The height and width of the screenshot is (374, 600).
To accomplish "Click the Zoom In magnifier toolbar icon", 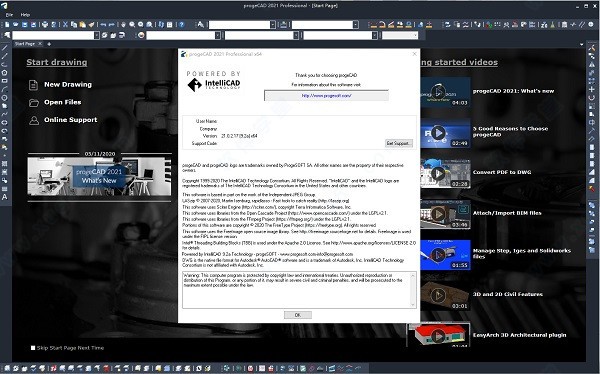I will (132, 24).
